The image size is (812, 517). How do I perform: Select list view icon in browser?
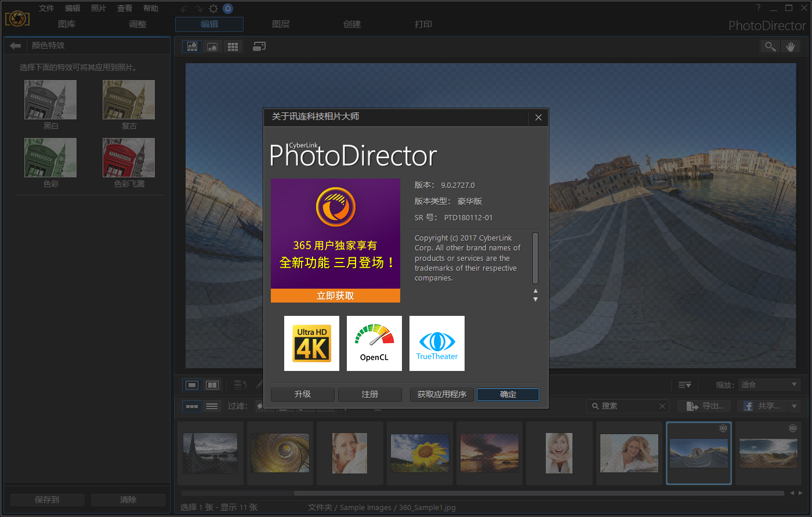coord(212,406)
